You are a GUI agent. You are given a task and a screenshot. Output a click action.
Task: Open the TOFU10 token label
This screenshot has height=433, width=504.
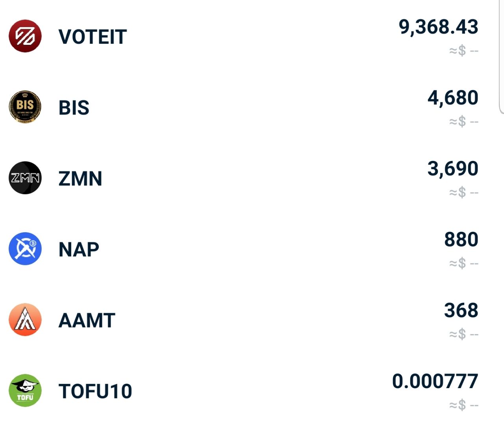[95, 391]
